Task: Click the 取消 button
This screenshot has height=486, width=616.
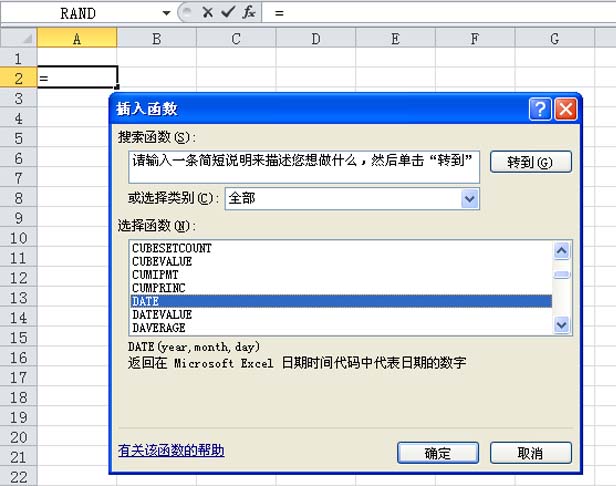Action: [x=530, y=453]
